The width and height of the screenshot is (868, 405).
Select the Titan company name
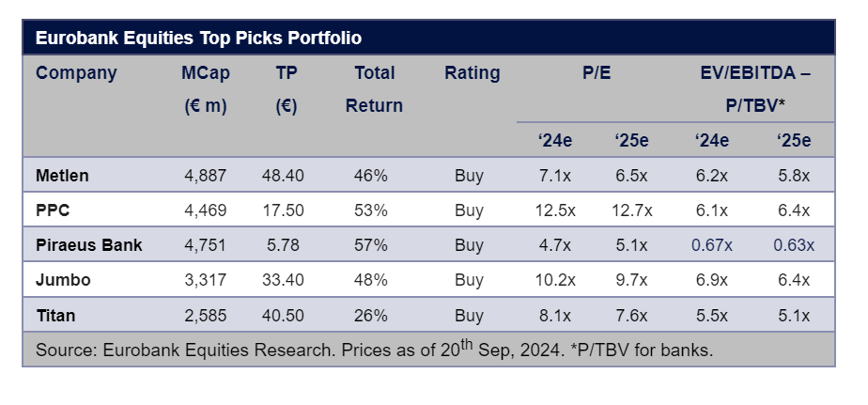(54, 315)
